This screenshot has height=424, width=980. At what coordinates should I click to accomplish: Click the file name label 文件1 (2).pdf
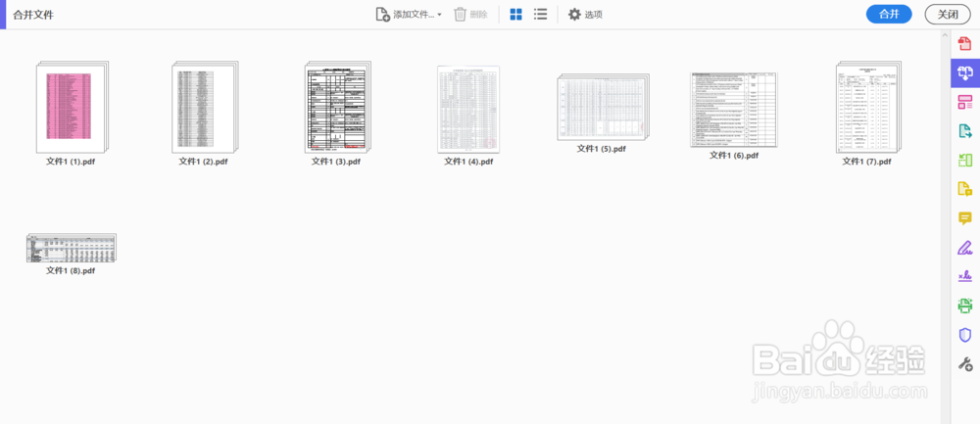click(x=203, y=162)
